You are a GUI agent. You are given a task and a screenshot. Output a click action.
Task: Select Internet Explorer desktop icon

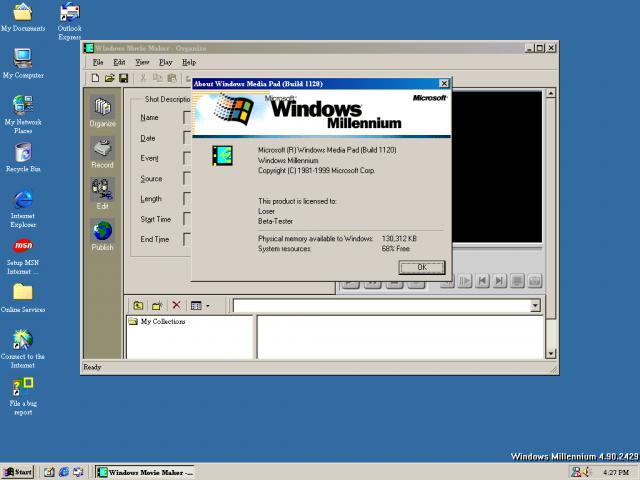click(x=23, y=208)
